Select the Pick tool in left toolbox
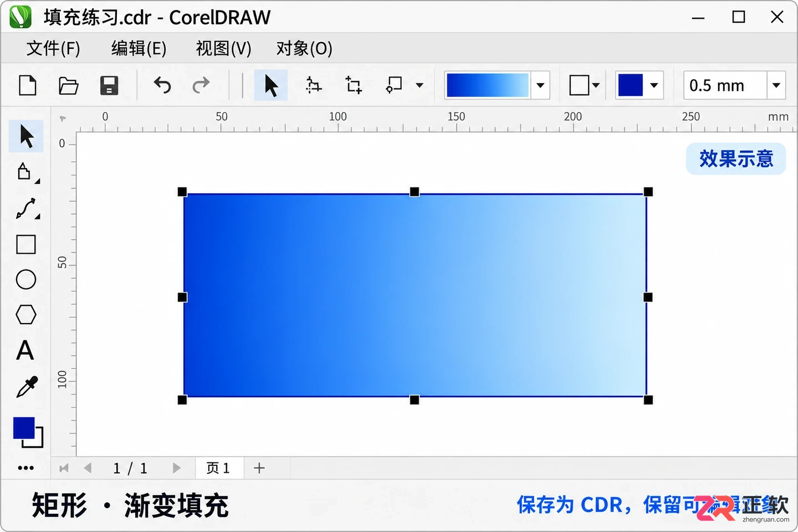Screen dimensions: 798x532 [26, 136]
